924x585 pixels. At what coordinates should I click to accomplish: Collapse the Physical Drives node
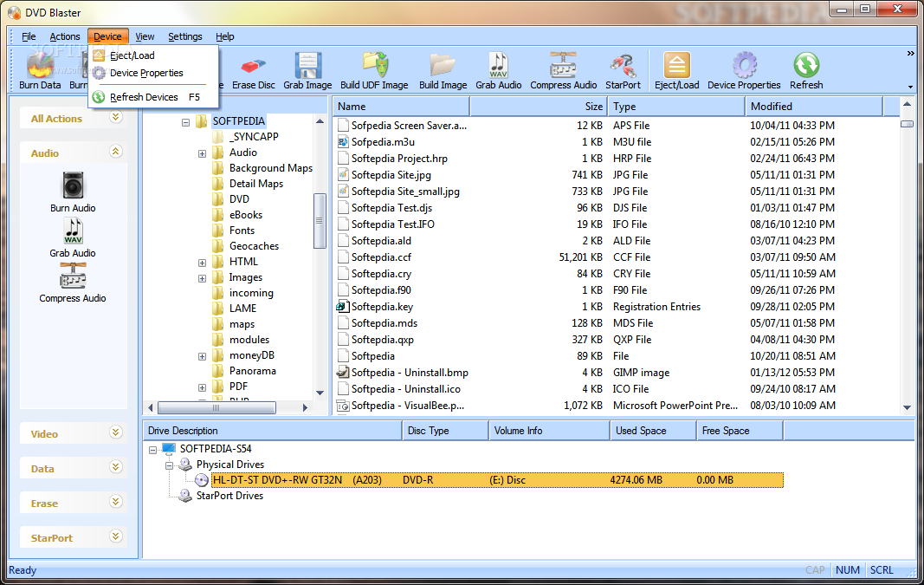pyautogui.click(x=169, y=465)
